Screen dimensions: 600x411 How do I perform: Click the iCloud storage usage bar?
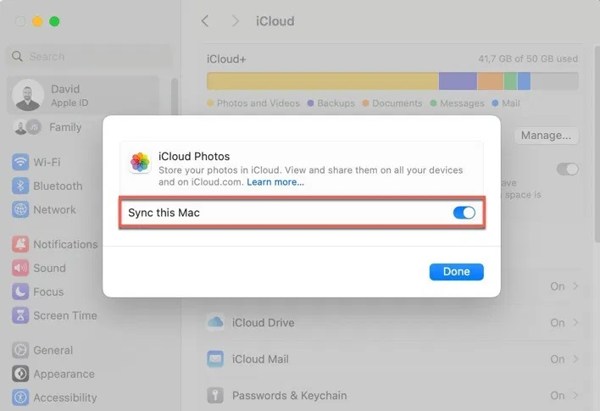[x=392, y=81]
